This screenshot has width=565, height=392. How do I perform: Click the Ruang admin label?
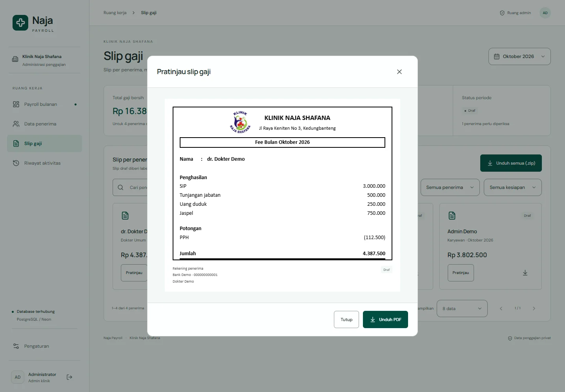click(x=519, y=13)
